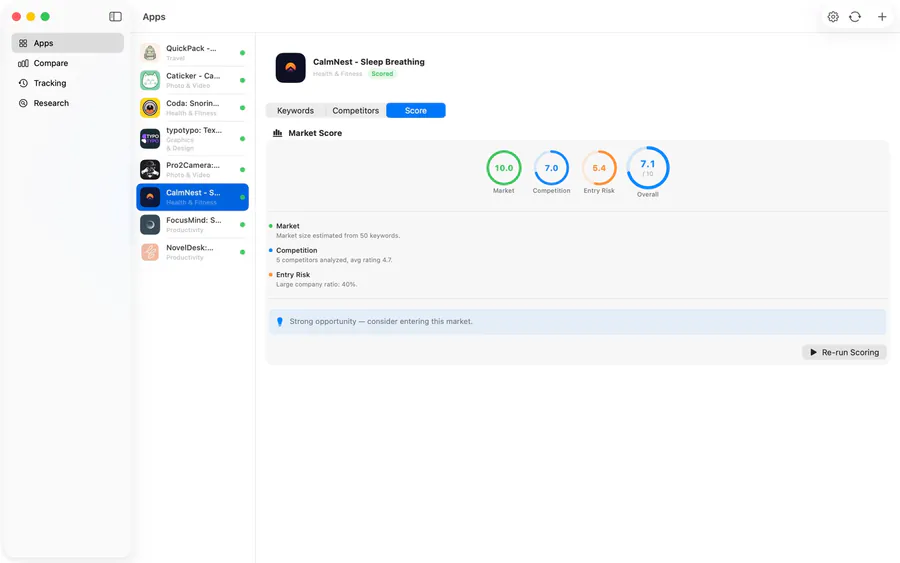Select the Coda Snoring app icon

pyautogui.click(x=150, y=108)
